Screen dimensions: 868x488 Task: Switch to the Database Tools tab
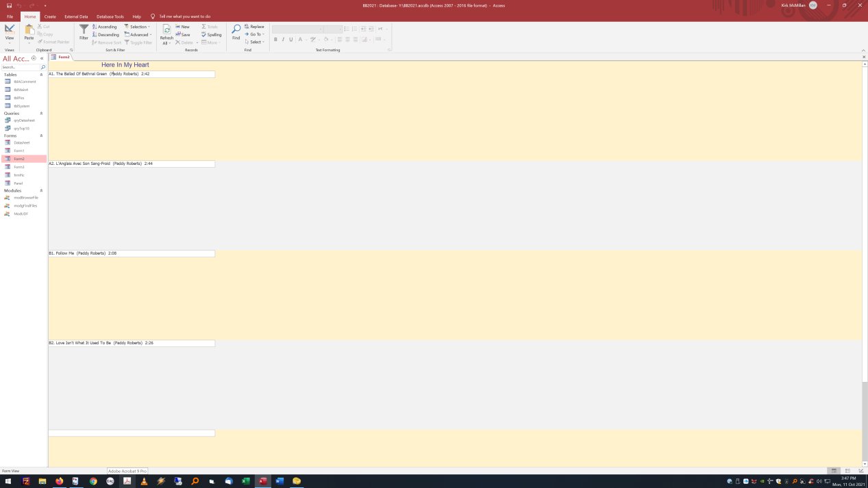pyautogui.click(x=110, y=16)
